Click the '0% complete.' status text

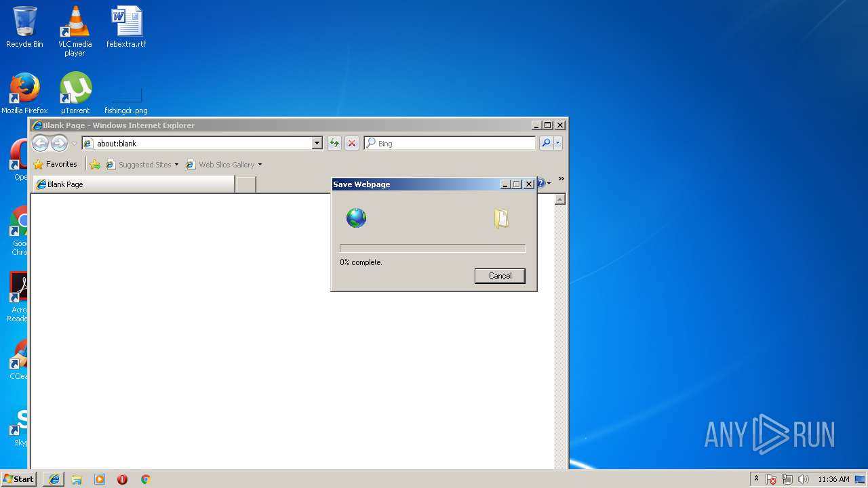361,262
